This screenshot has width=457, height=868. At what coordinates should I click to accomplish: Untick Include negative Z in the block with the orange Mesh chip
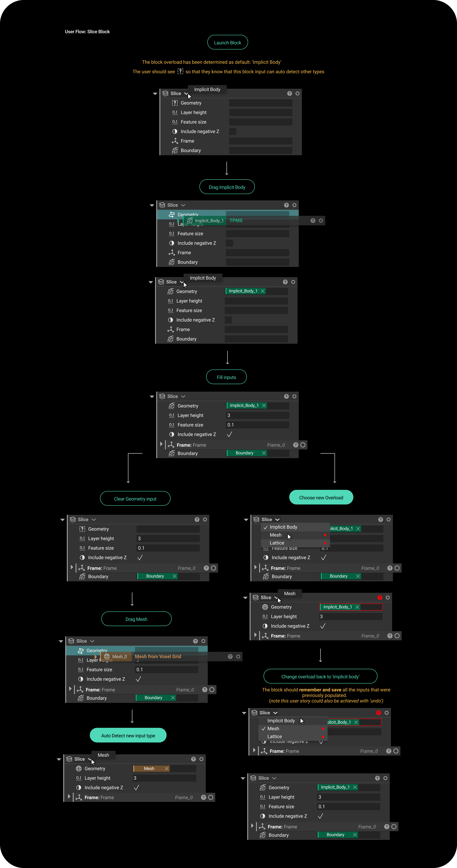pos(136,787)
